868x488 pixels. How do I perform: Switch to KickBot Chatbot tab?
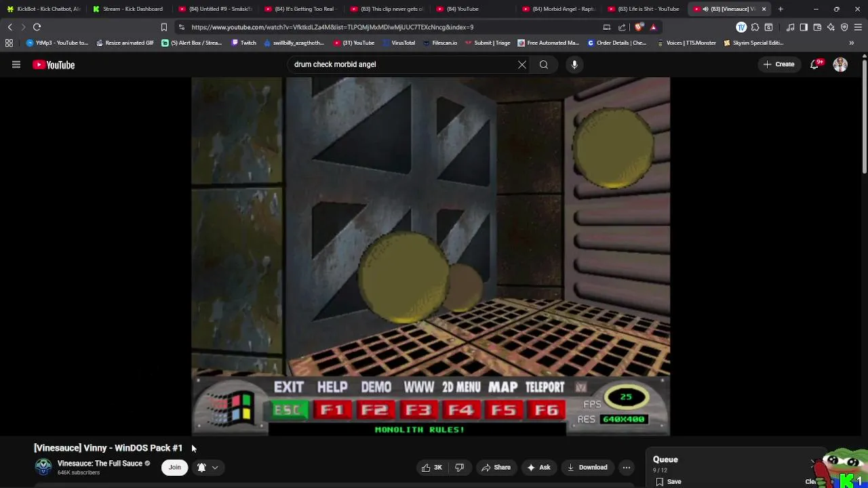point(43,9)
